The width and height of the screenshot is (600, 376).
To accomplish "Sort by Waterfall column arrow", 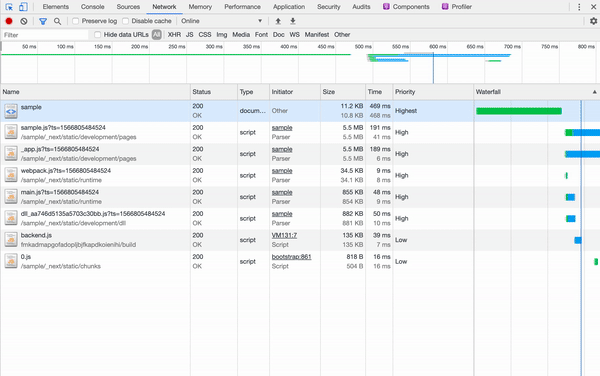I will tap(594, 92).
